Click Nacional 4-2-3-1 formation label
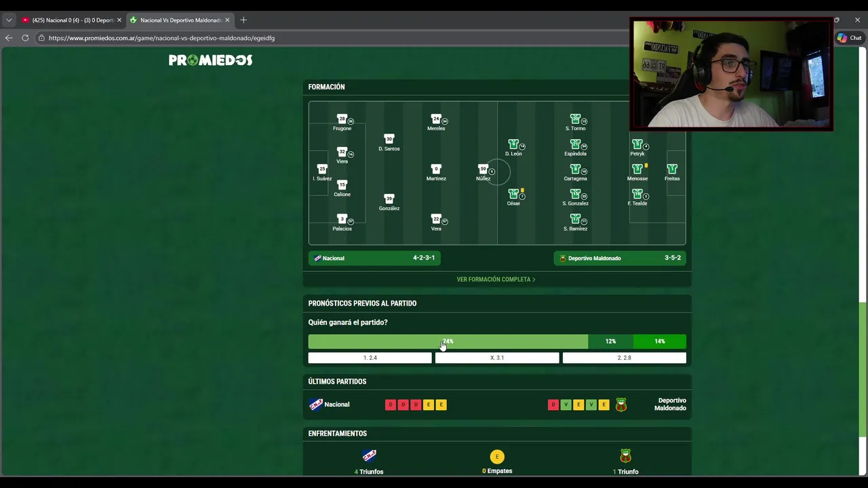This screenshot has height=488, width=868. click(x=374, y=258)
